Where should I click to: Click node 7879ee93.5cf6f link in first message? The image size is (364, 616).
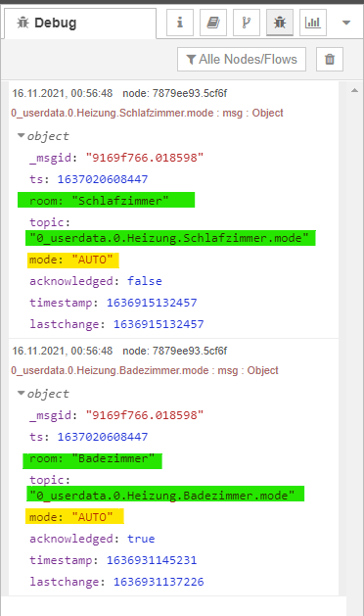click(175, 93)
